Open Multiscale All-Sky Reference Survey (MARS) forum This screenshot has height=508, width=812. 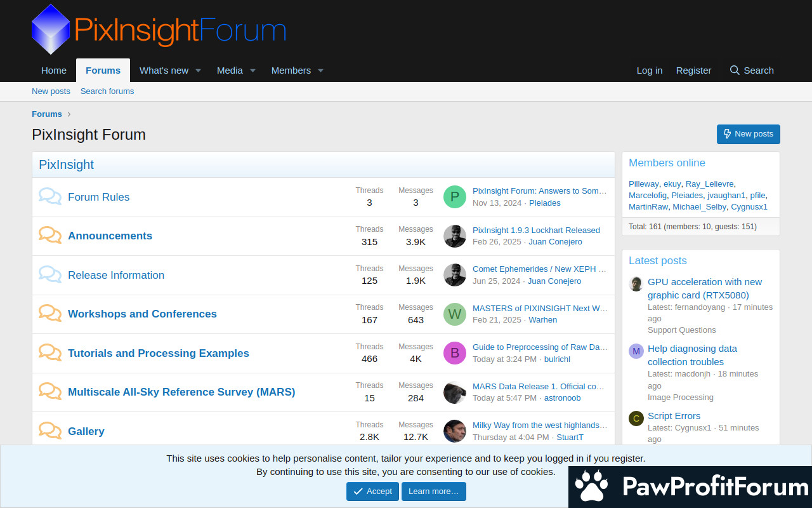click(x=181, y=392)
